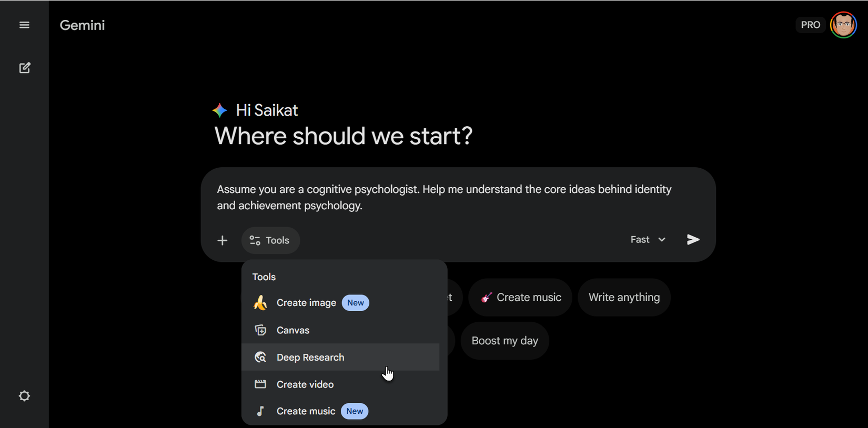Choose Create video in Tools menu

coord(305,384)
